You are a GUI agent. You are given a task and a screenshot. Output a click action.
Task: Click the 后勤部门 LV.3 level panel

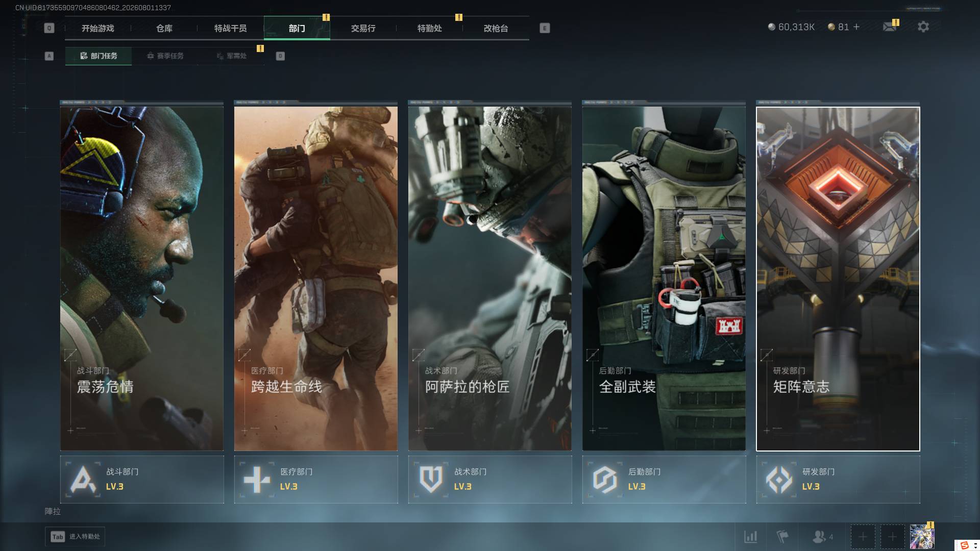tap(664, 480)
